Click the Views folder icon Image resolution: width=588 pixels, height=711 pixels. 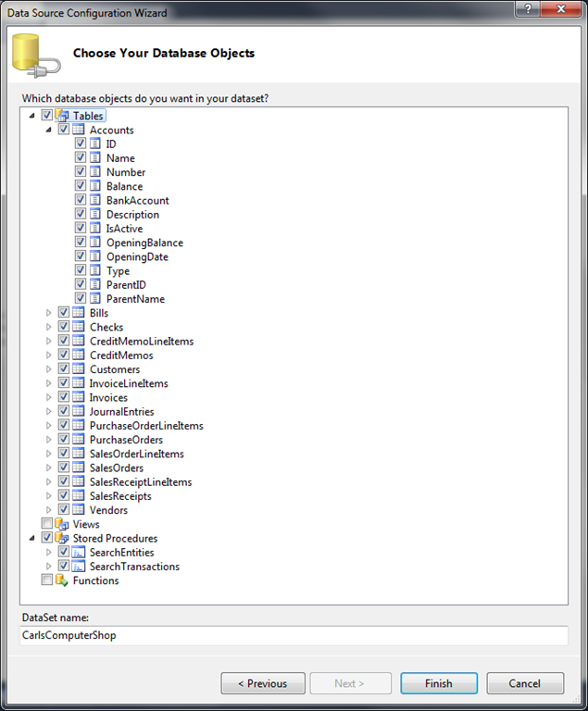tap(62, 525)
